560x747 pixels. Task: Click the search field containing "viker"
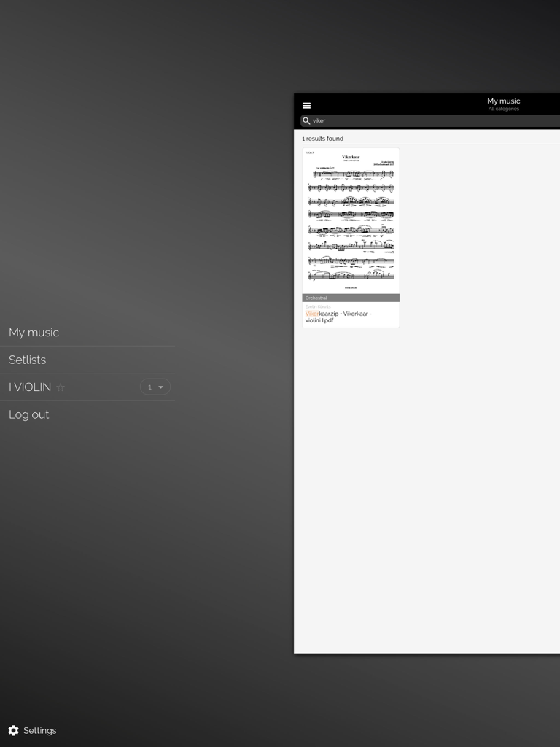tap(430, 121)
